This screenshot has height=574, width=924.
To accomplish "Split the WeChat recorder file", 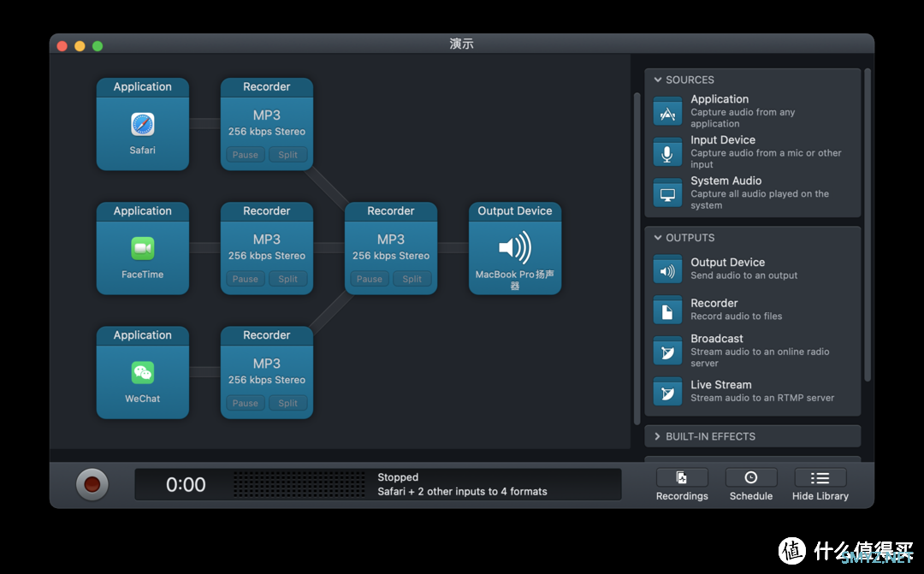I will [x=287, y=403].
